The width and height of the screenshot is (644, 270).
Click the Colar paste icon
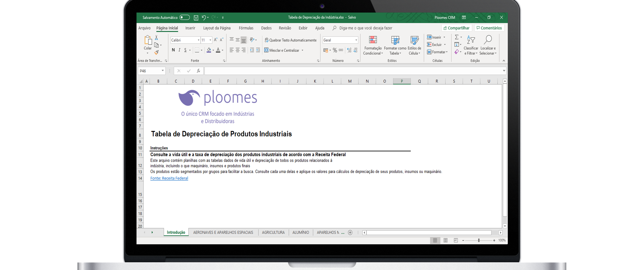tap(148, 40)
